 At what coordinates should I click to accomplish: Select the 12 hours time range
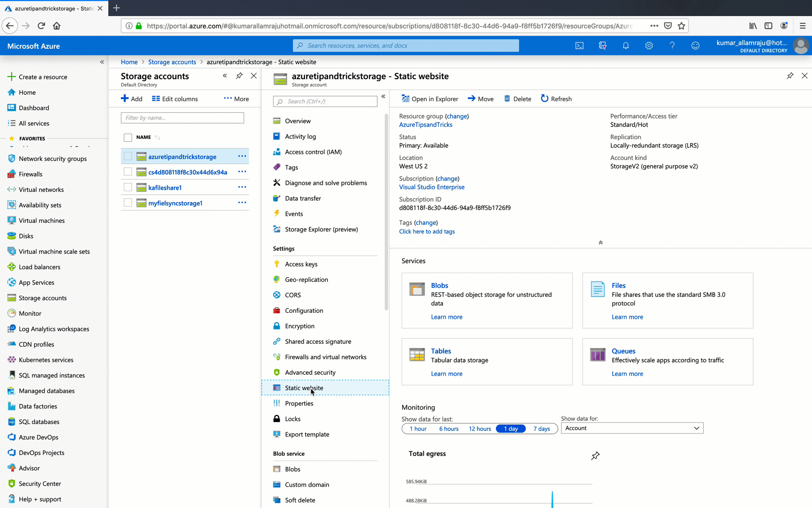tap(480, 429)
